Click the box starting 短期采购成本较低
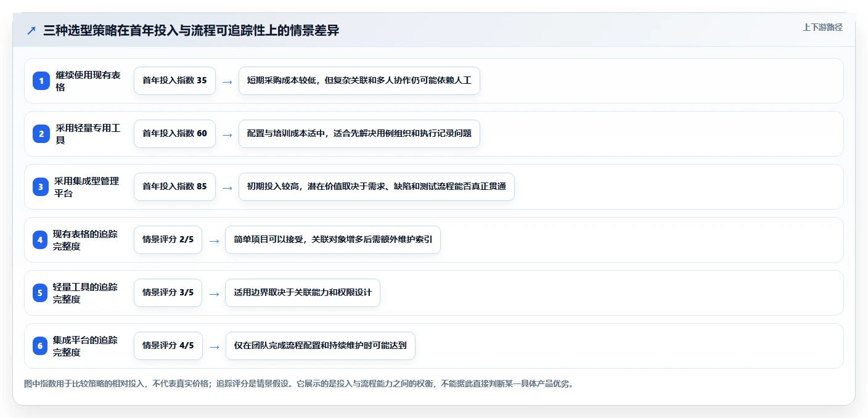This screenshot has height=418, width=868. (359, 81)
